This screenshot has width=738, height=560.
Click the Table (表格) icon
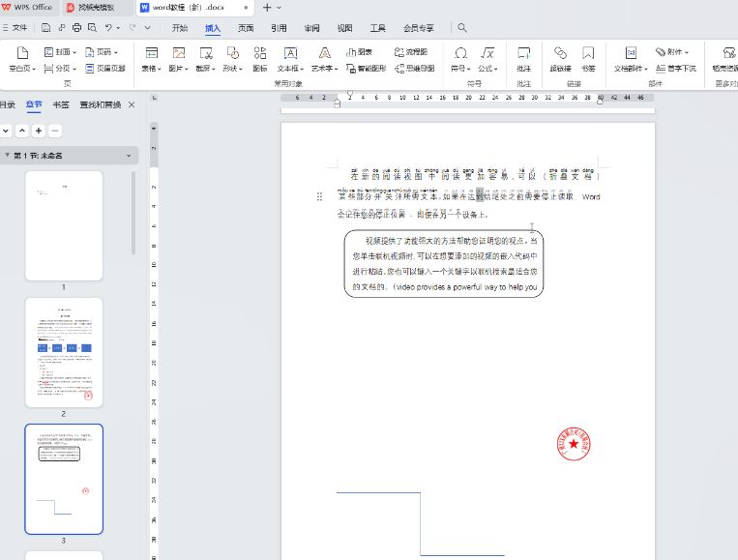[x=151, y=52]
